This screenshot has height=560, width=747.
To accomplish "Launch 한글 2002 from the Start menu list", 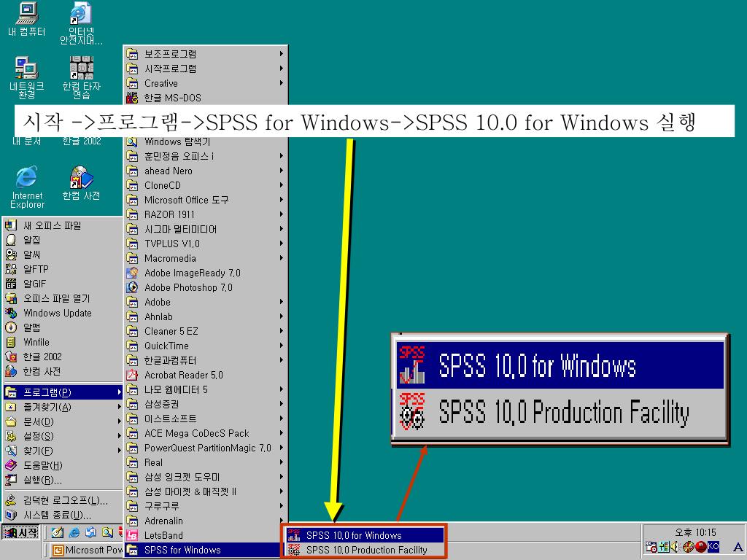I will tap(62, 357).
